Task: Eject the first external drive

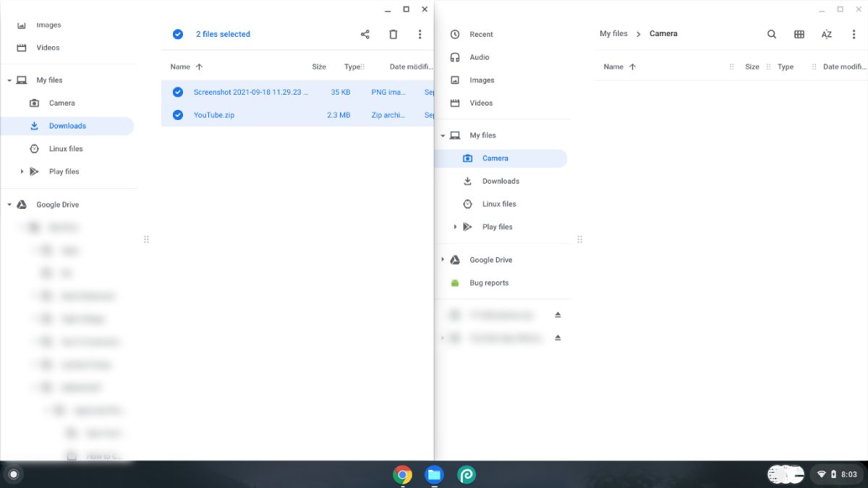Action: tap(557, 314)
